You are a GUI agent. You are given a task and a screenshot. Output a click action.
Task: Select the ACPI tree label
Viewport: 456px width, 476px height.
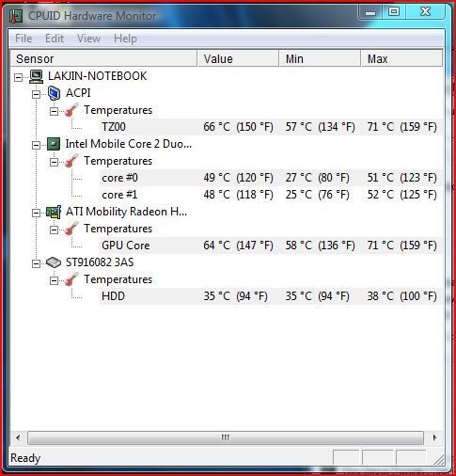tap(78, 93)
